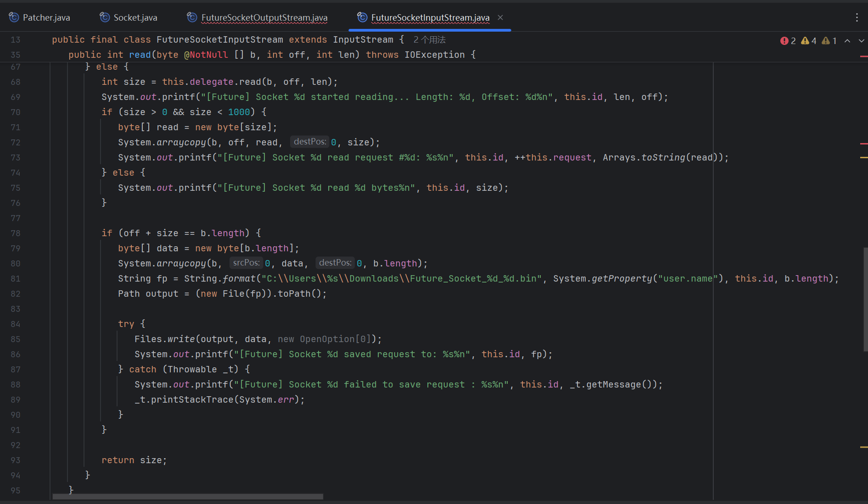868x504 pixels.
Task: Go to previous highlighted error arrow
Action: click(x=847, y=41)
